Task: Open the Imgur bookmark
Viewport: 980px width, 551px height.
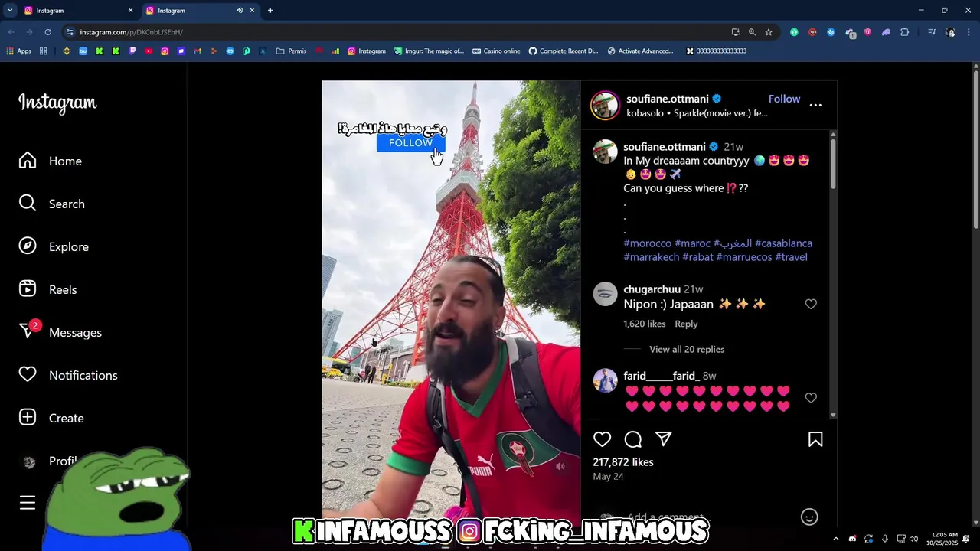Action: click(x=430, y=51)
